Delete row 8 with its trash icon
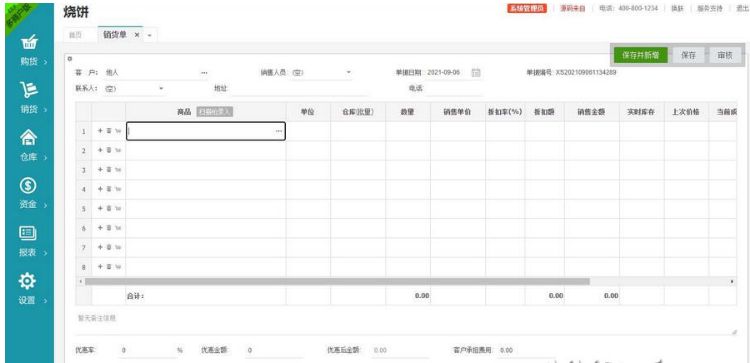Viewport: 750px width, 363px height. pos(109,266)
